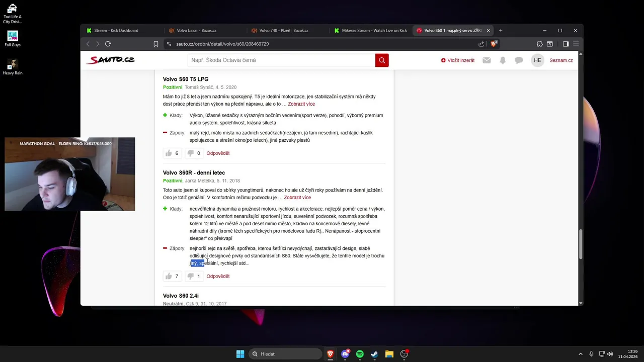Open File Explorer from the taskbar
This screenshot has height=362, width=644.
[x=389, y=354]
